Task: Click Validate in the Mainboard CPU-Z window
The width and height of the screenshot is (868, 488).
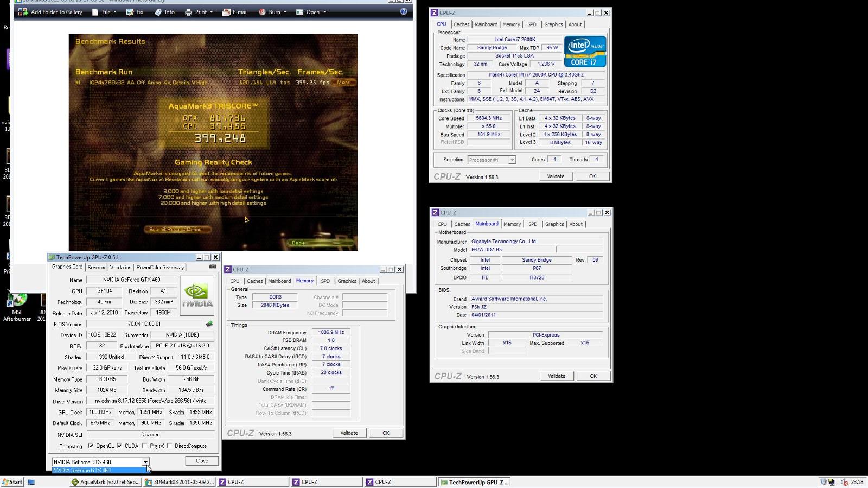Action: click(557, 376)
